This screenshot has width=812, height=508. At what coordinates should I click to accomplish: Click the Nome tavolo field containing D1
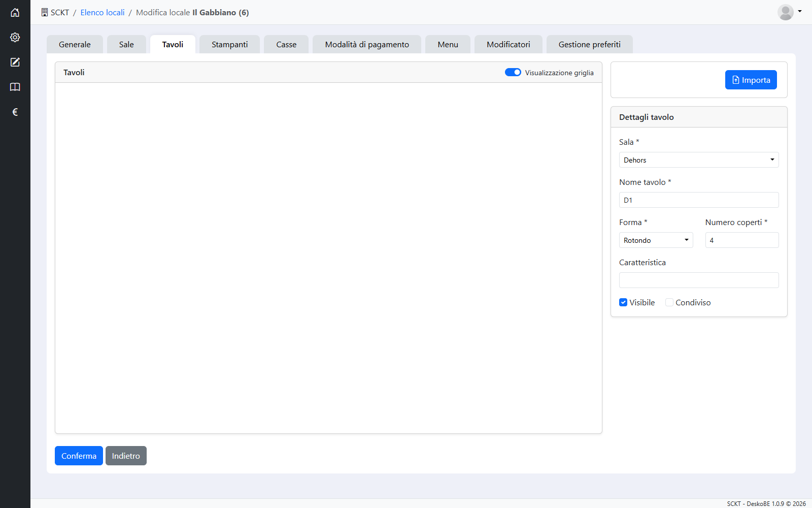pyautogui.click(x=699, y=200)
